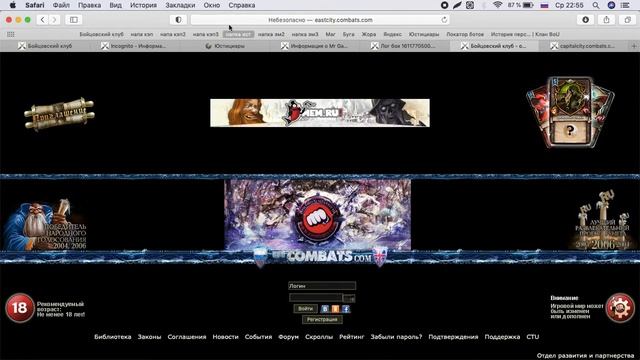The image size is (640, 360).
Task: Open the Подтверждения link
Action: tap(453, 337)
